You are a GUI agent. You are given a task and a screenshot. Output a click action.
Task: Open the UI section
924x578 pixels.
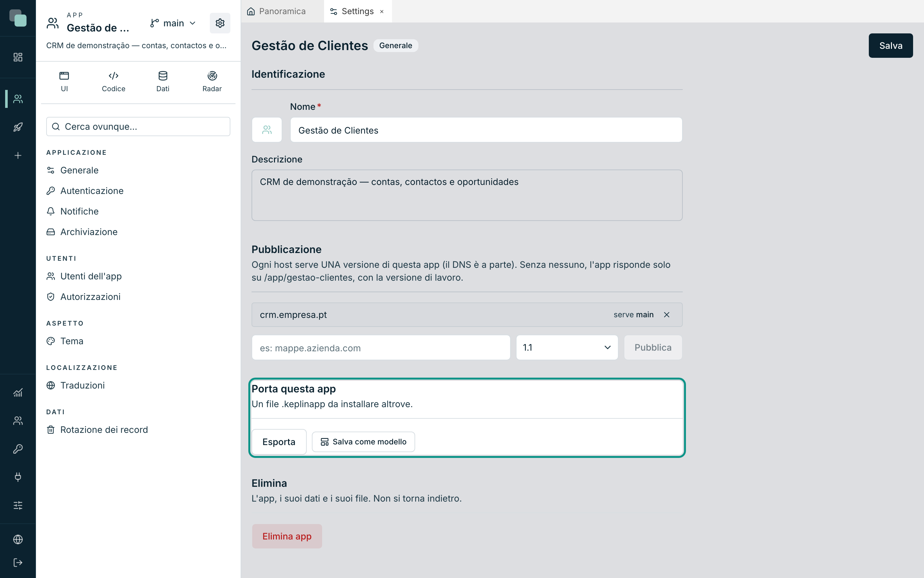(x=64, y=82)
